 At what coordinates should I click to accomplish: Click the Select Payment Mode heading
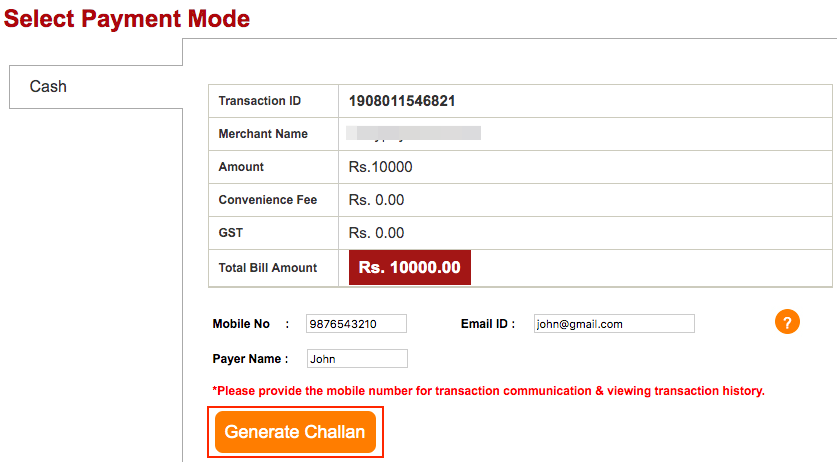127,18
